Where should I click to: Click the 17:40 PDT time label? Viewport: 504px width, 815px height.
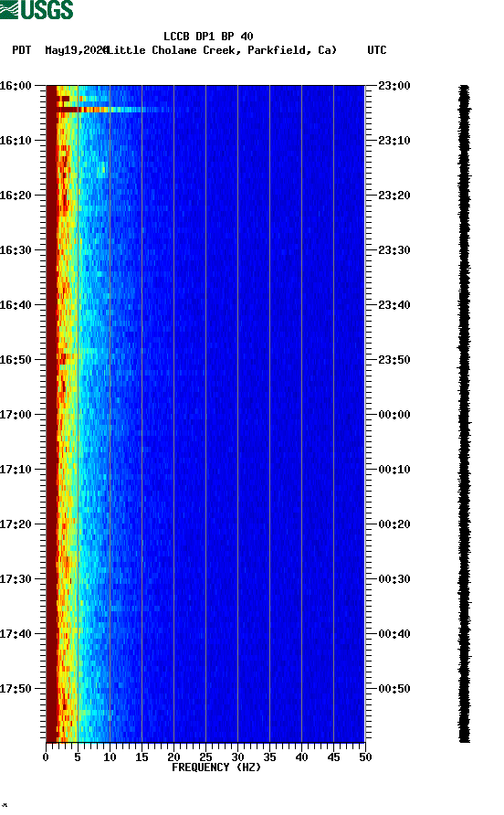16,633
